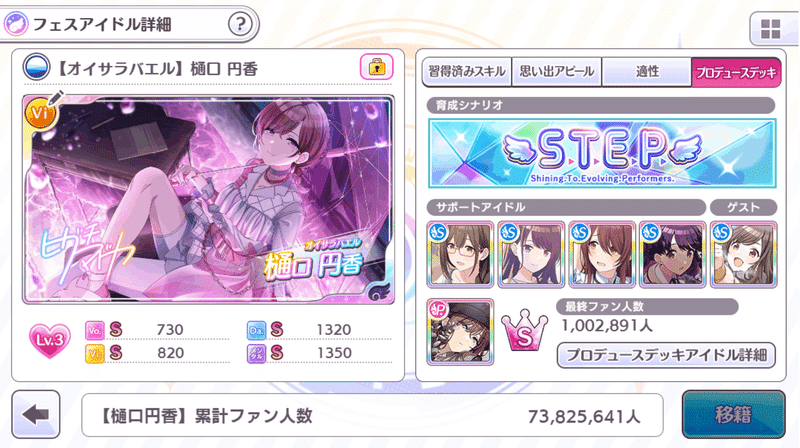Select the プロデュースデッキ tab
Screen dimensions: 800x448
tap(736, 72)
